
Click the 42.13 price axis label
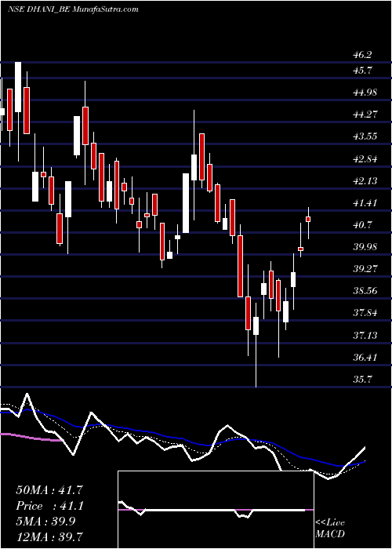365,180
